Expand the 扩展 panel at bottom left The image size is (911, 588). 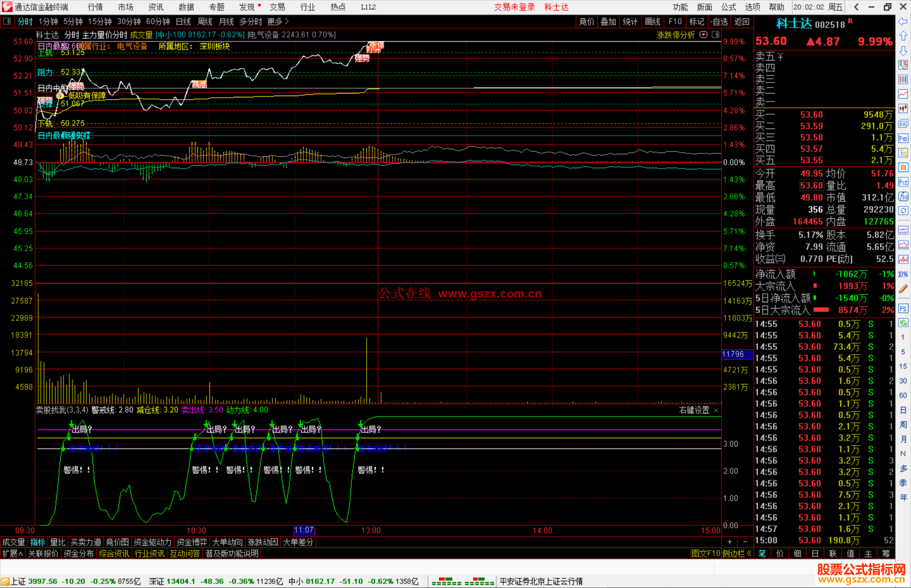click(12, 553)
